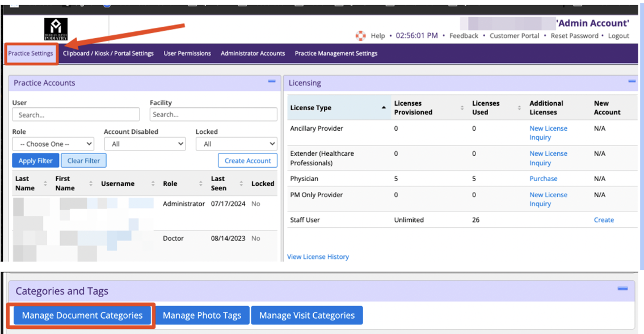The height and width of the screenshot is (334, 644).
Task: Open Practice Management Settings tab
Action: (336, 53)
